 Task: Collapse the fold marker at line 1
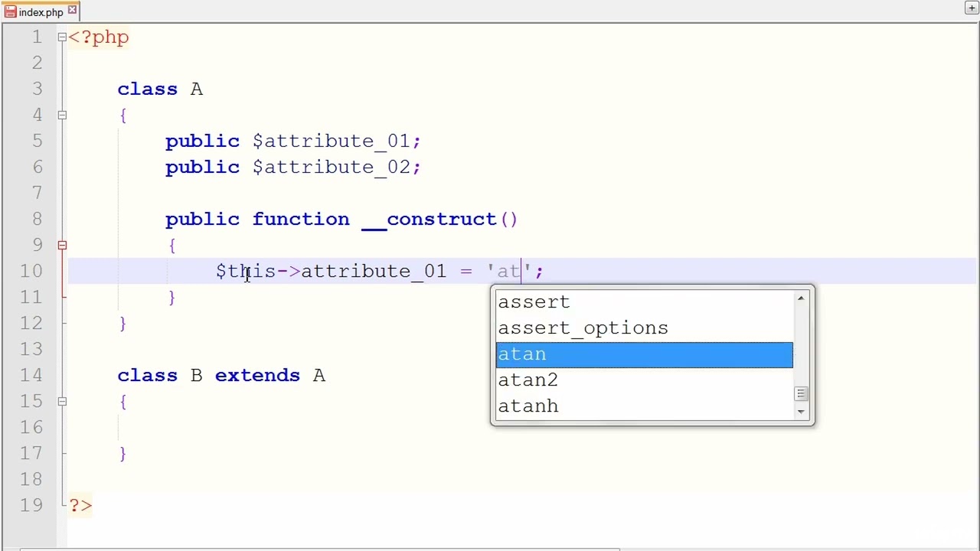pos(62,37)
